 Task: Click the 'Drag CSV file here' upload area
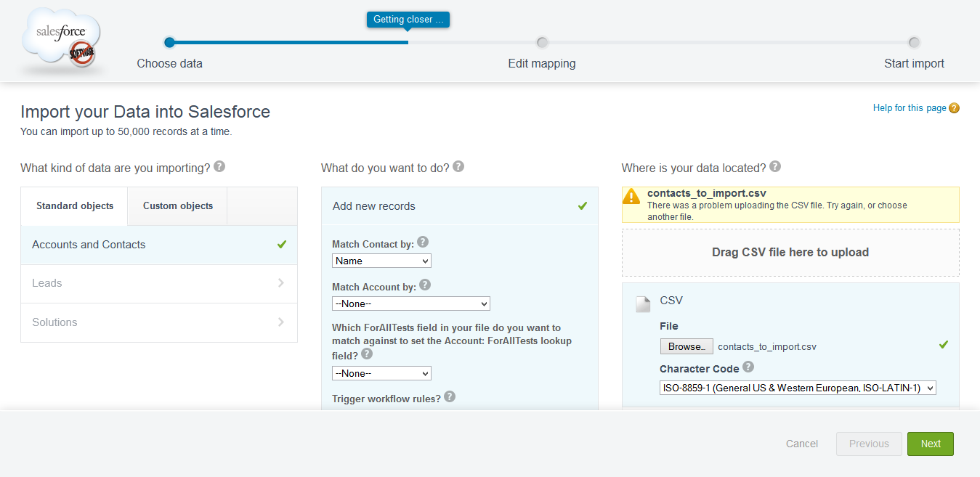tap(790, 253)
